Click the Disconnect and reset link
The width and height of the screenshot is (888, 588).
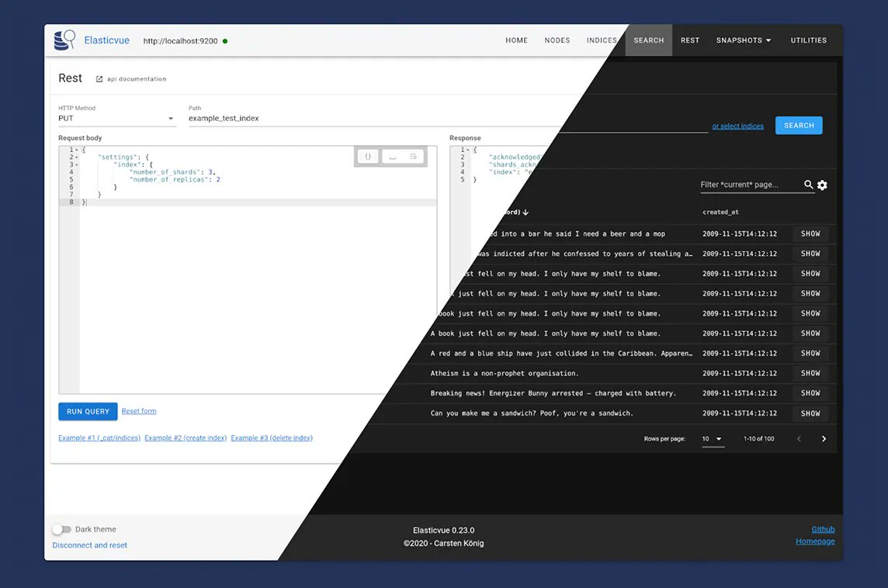(x=89, y=545)
